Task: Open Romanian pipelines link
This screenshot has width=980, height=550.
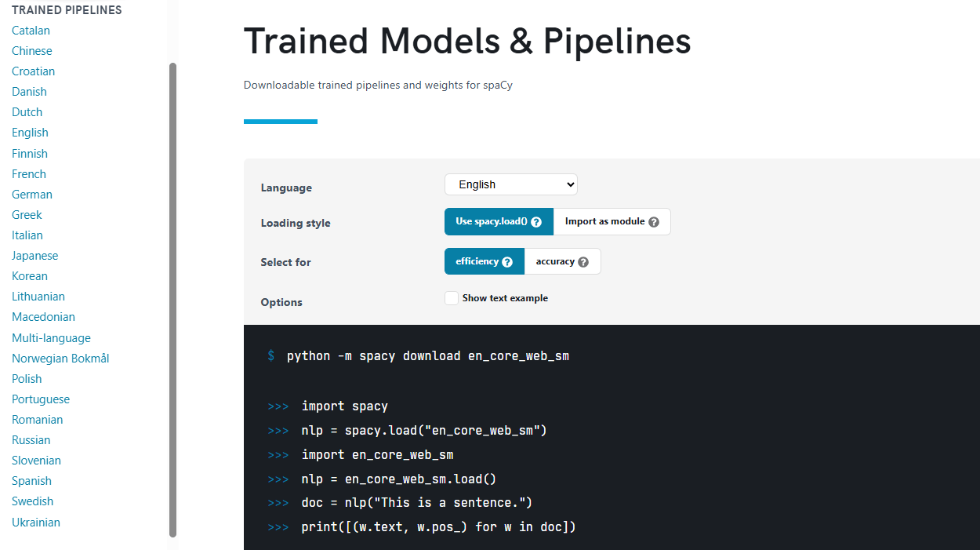Action: pos(38,420)
